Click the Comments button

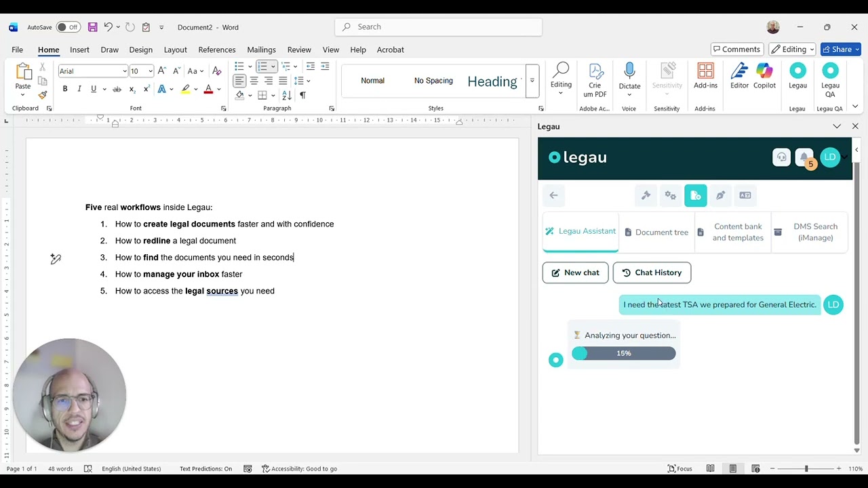(736, 49)
